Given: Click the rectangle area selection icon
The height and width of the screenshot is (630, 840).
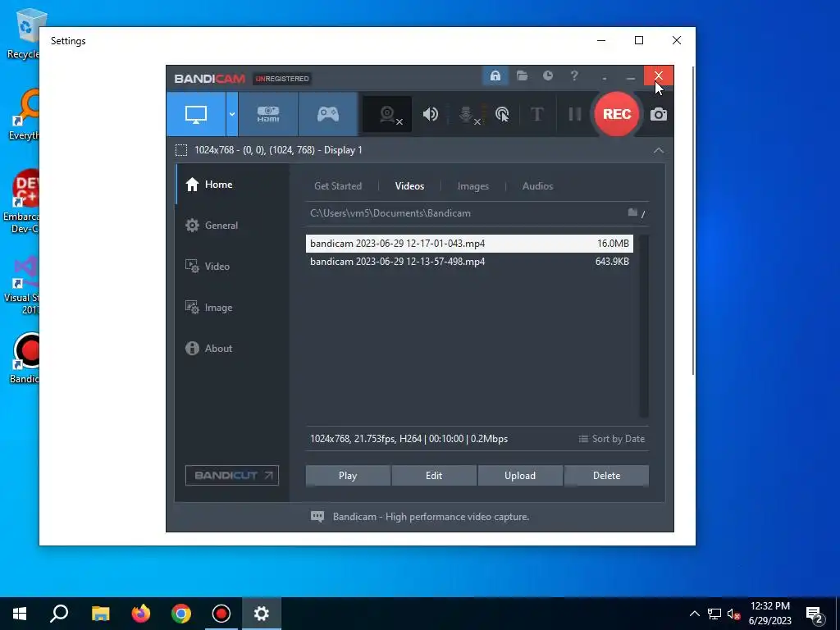Looking at the screenshot, I should click(x=181, y=150).
